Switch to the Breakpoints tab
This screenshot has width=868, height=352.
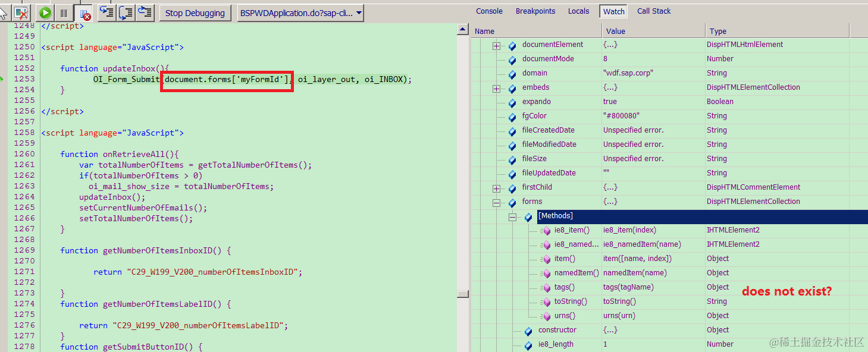coord(535,11)
